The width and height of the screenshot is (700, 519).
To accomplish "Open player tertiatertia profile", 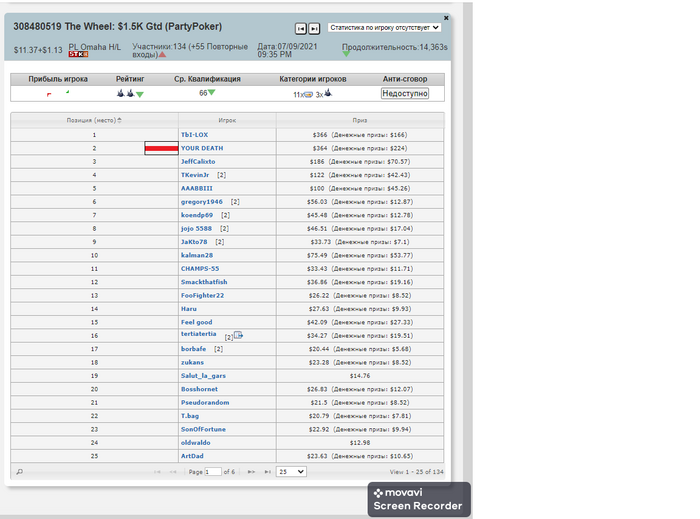I will 198,334.
